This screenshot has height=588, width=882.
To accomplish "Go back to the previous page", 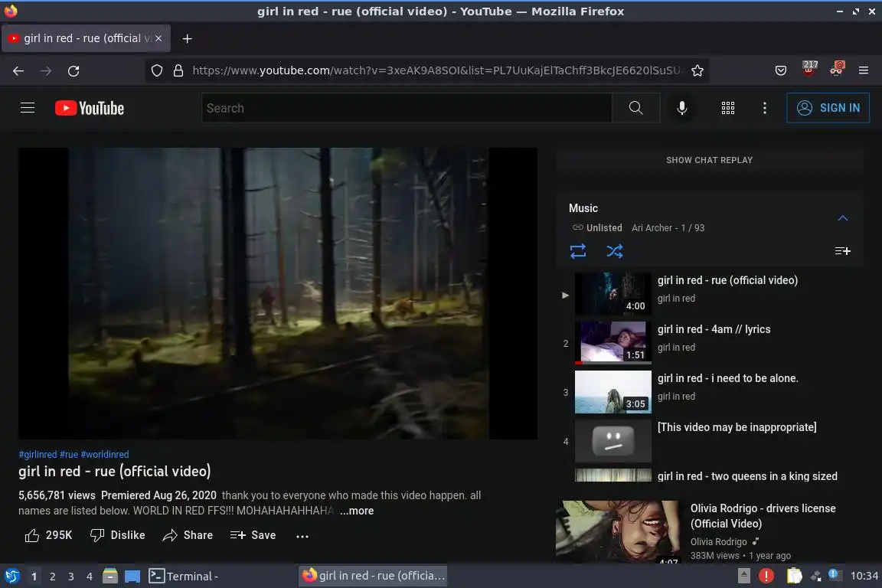I will 18,71.
